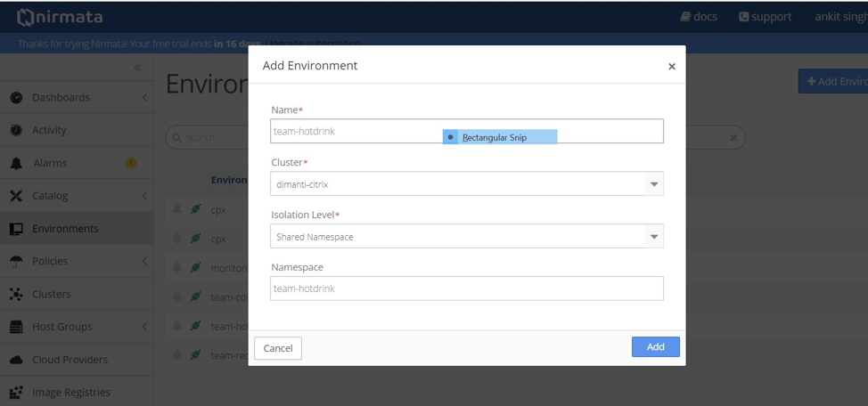Click the Dashboards gauge icon in sidebar
The image size is (868, 406).
coord(16,97)
